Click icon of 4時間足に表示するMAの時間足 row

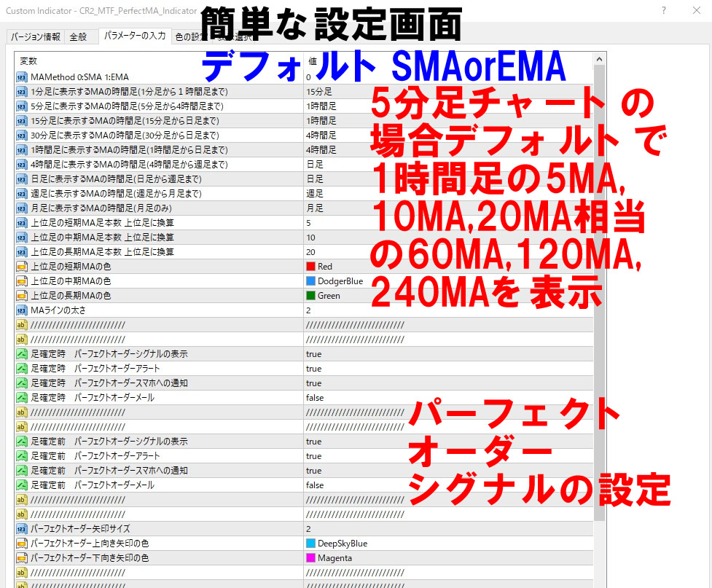coord(21,165)
